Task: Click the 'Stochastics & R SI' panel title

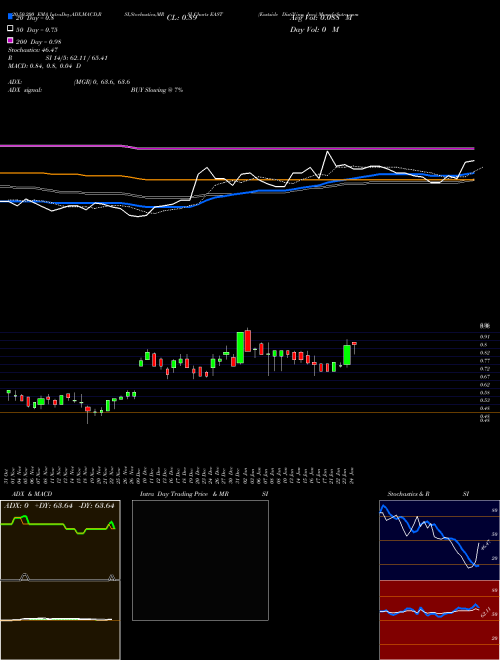Action: tap(428, 494)
